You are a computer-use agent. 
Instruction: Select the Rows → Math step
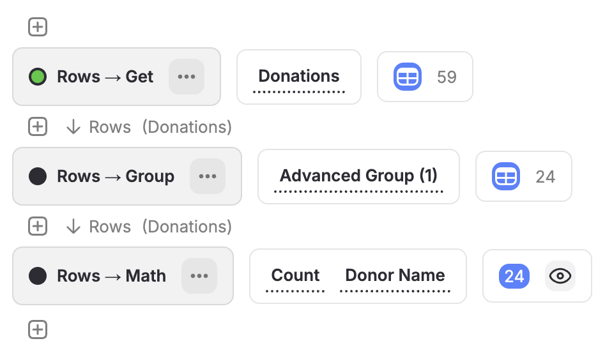tap(112, 276)
